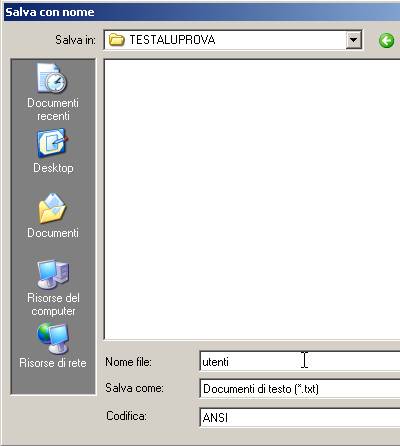Select the Risorse del computer icon
400x446 pixels.
click(53, 274)
